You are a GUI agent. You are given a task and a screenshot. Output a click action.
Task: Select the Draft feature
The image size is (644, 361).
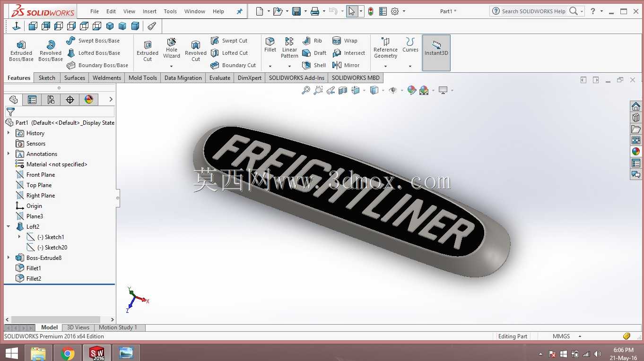point(314,53)
